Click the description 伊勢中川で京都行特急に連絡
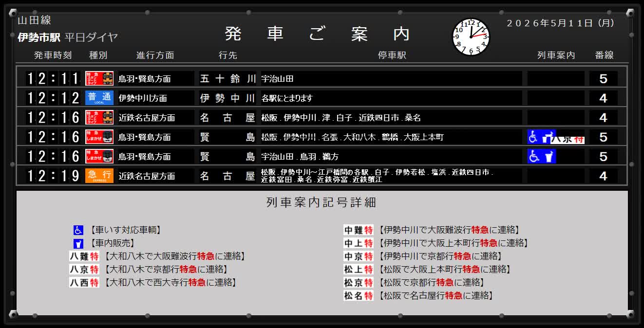 click(440, 256)
